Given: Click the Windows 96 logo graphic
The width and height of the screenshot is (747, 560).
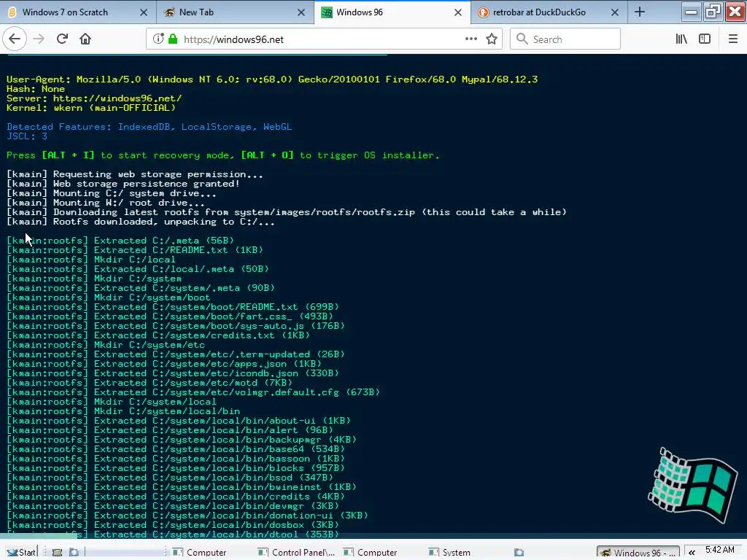Looking at the screenshot, I should [692, 485].
